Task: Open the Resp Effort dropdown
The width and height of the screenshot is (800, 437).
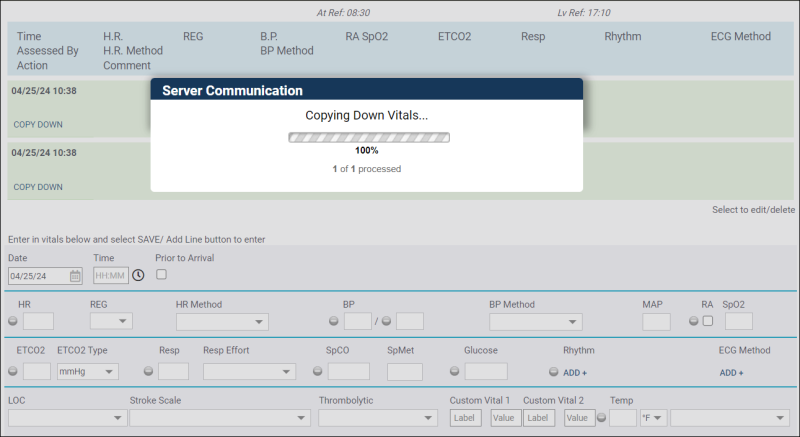Action: pyautogui.click(x=249, y=371)
